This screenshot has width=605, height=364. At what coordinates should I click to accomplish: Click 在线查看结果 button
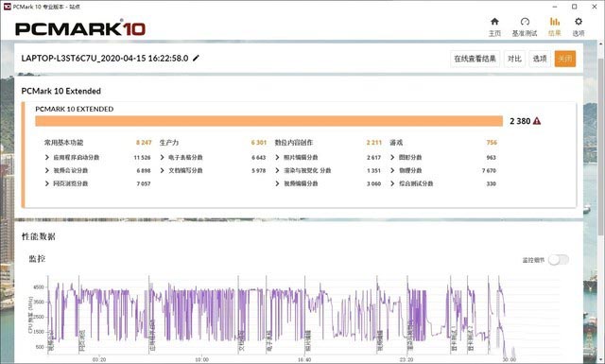coord(475,59)
